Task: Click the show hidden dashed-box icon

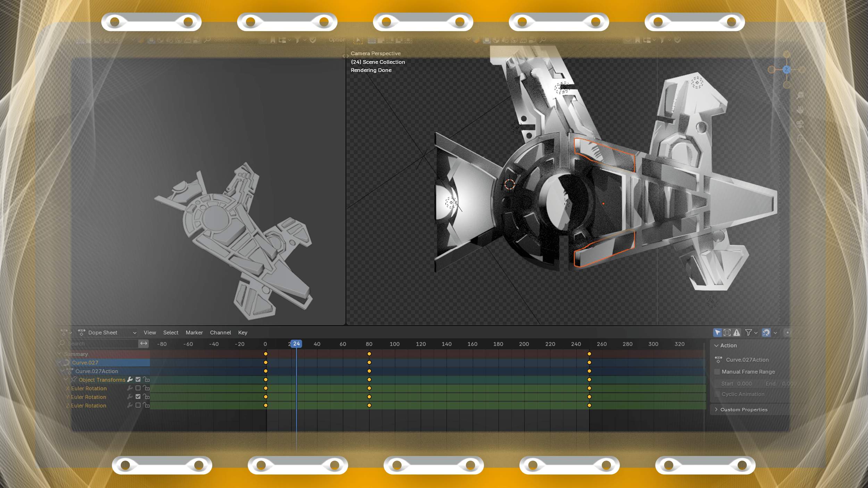Action: [727, 333]
